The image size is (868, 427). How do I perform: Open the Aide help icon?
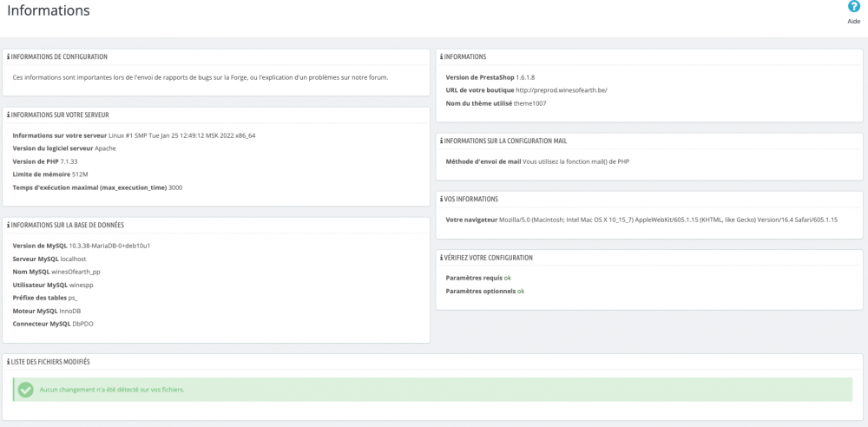pos(853,7)
